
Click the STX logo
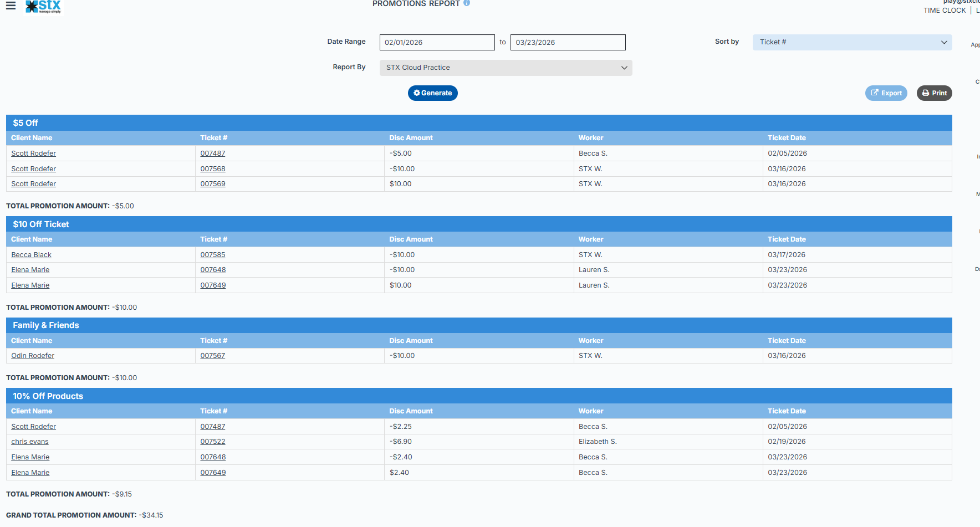tap(43, 7)
